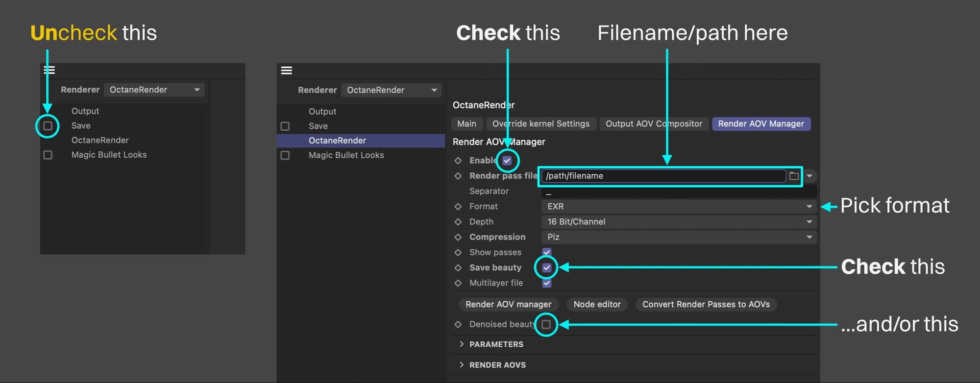Click Render AOV manager button
980x383 pixels.
(508, 304)
